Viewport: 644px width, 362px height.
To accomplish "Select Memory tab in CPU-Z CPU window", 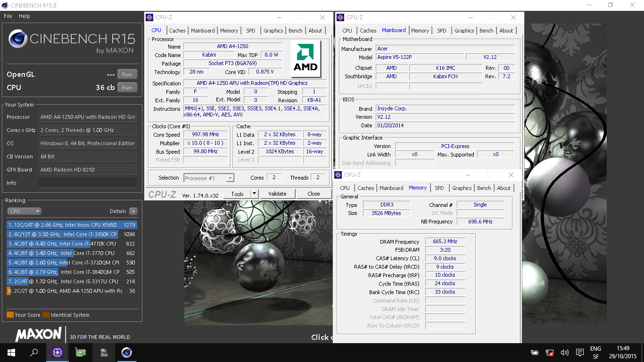I will 229,31.
